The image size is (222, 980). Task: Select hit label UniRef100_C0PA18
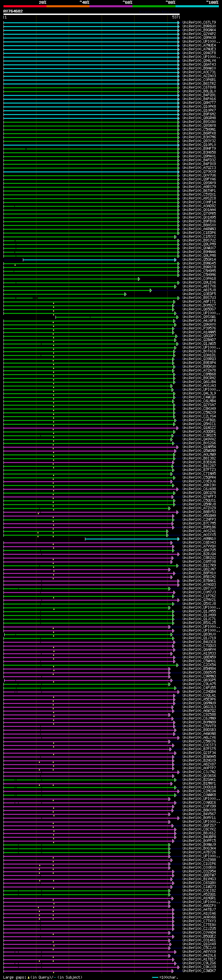coord(199,278)
